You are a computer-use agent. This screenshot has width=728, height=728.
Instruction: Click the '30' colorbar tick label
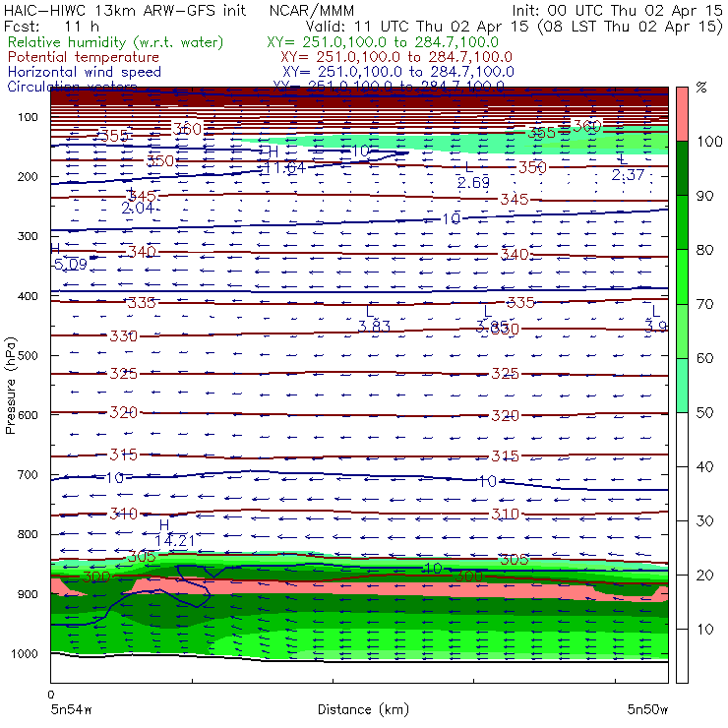tap(704, 521)
